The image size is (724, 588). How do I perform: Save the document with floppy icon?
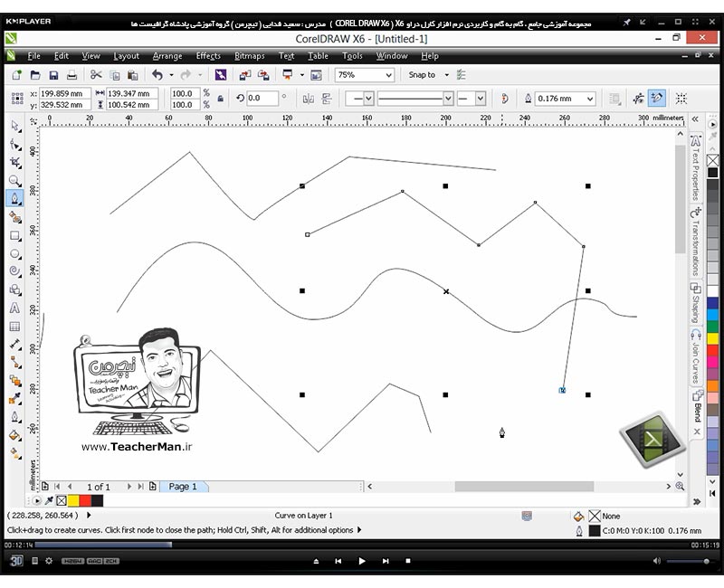pyautogui.click(x=53, y=75)
